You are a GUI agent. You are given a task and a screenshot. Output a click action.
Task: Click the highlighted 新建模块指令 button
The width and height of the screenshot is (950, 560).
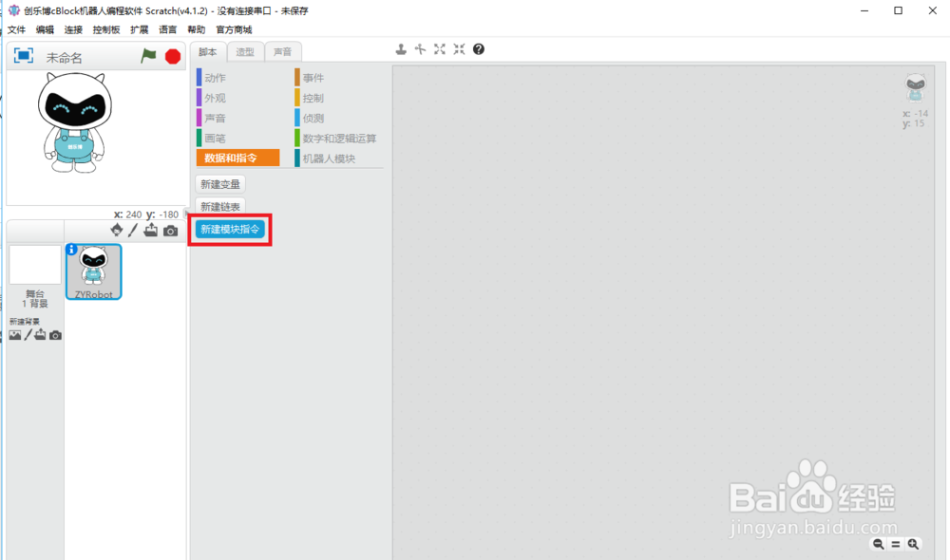(x=231, y=229)
